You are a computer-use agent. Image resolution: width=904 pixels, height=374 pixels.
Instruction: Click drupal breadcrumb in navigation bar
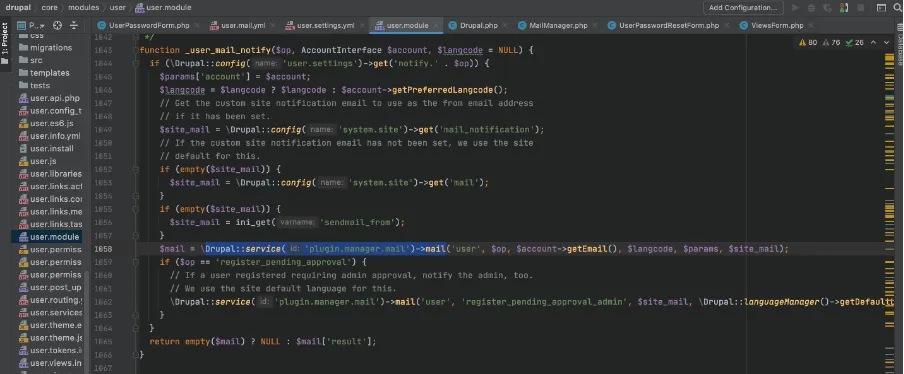tap(18, 7)
